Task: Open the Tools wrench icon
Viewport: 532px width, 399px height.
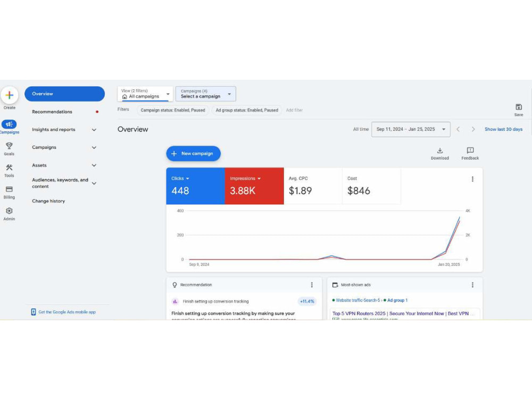Action: click(9, 168)
